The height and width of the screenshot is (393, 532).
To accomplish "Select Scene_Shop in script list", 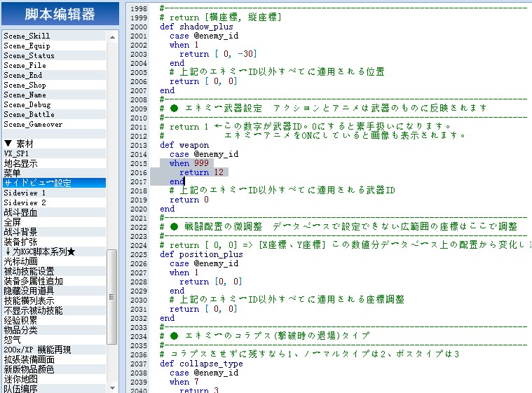I will [55, 85].
